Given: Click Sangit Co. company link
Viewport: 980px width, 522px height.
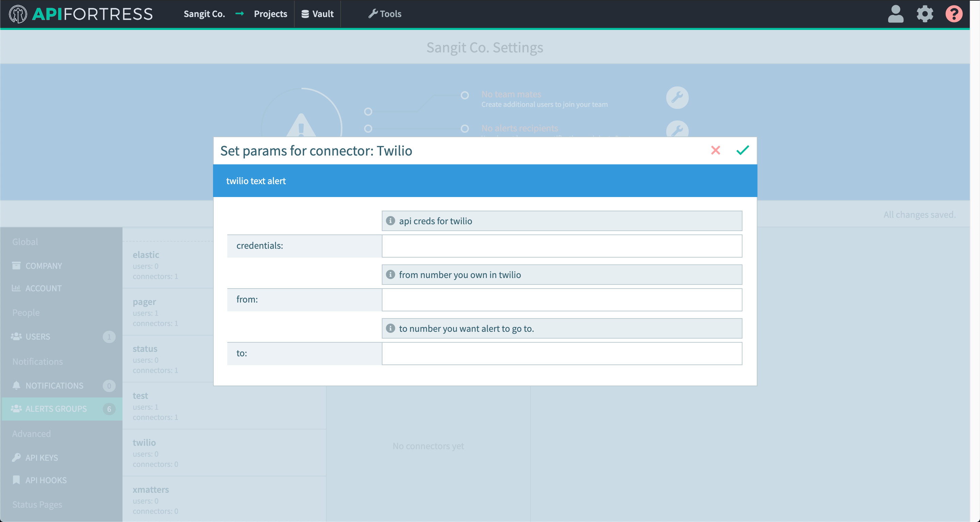Looking at the screenshot, I should tap(204, 14).
